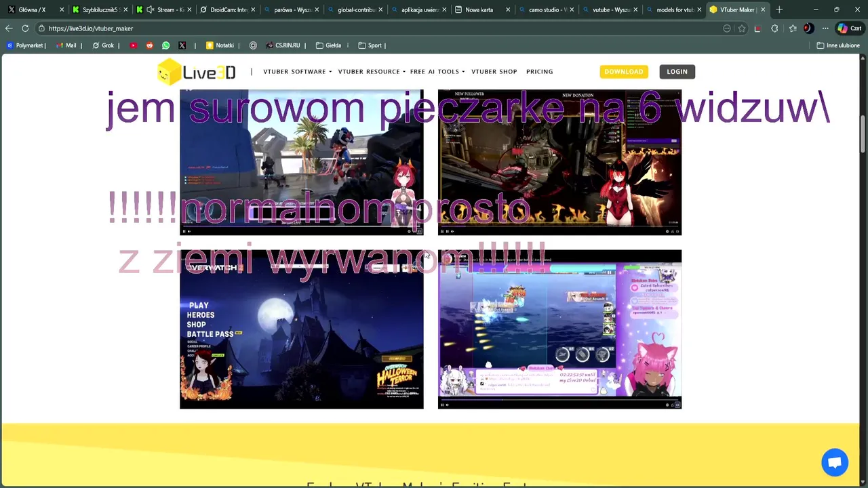
Task: Fullscreen the pink cat-girl video
Action: (x=677, y=405)
